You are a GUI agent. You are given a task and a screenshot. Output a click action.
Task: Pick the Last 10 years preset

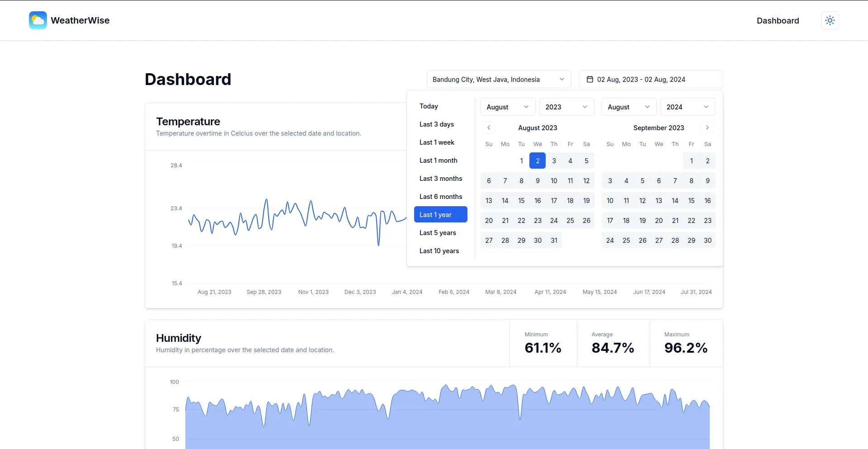[x=439, y=251]
